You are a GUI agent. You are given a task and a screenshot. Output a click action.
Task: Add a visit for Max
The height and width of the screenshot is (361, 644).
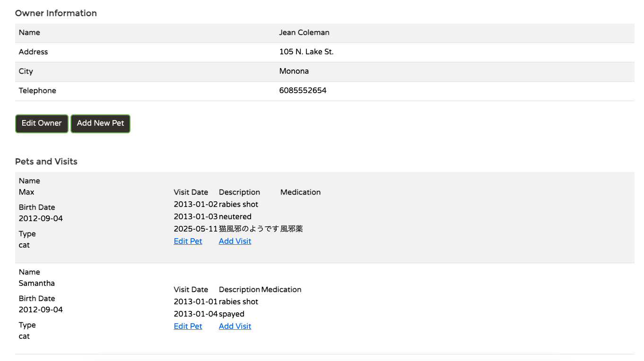click(x=235, y=241)
